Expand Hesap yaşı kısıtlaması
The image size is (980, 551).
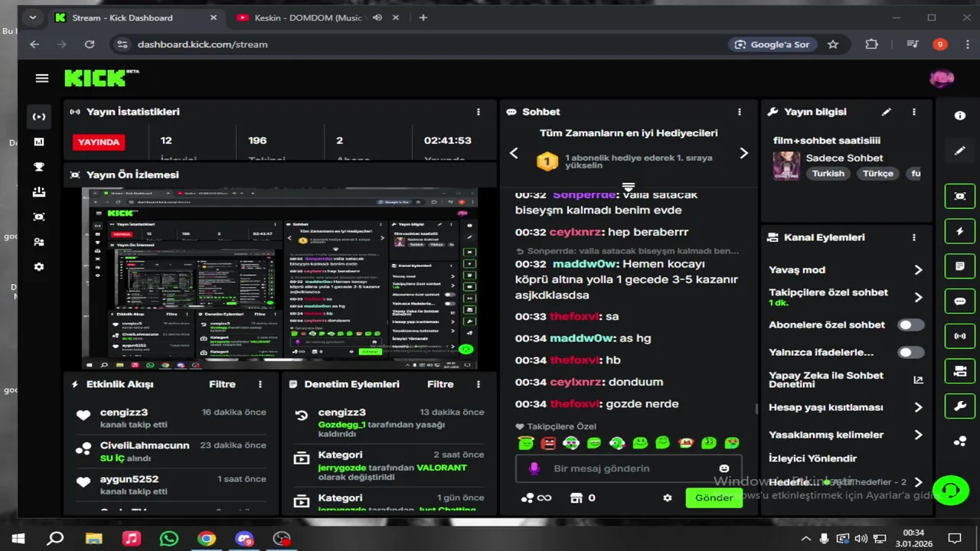[918, 408]
